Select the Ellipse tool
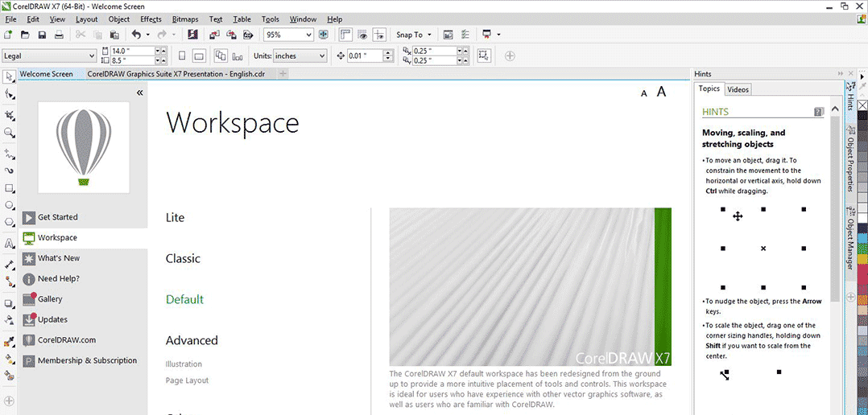 pos(10,205)
